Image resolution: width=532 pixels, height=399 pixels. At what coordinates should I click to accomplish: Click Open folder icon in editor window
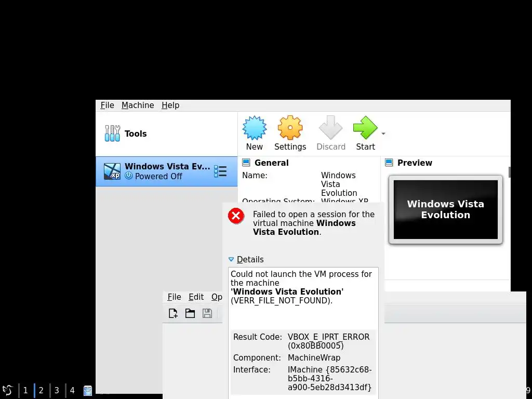point(190,313)
